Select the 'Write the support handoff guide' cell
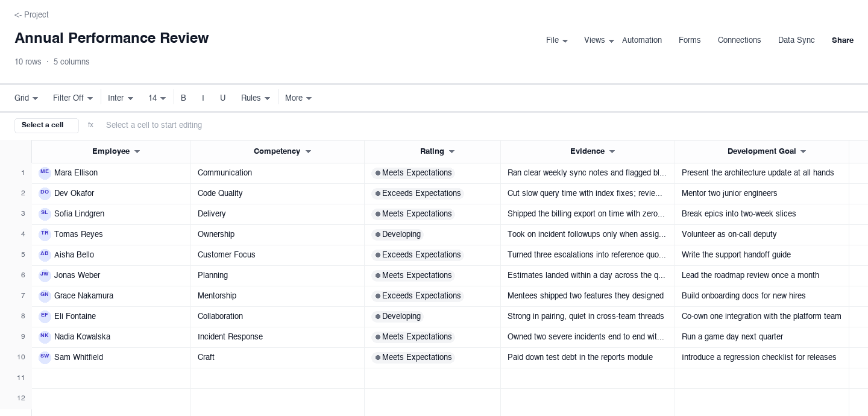The height and width of the screenshot is (416, 868). click(762, 255)
